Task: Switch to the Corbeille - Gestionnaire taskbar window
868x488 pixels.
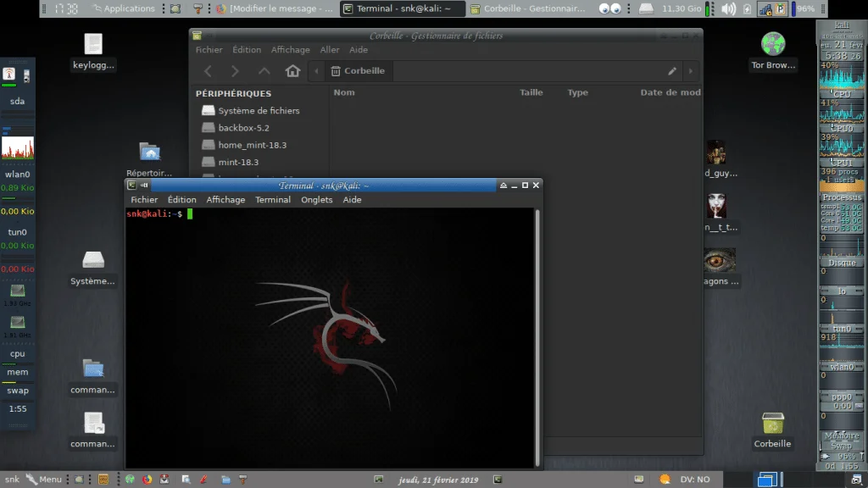Action: click(528, 8)
